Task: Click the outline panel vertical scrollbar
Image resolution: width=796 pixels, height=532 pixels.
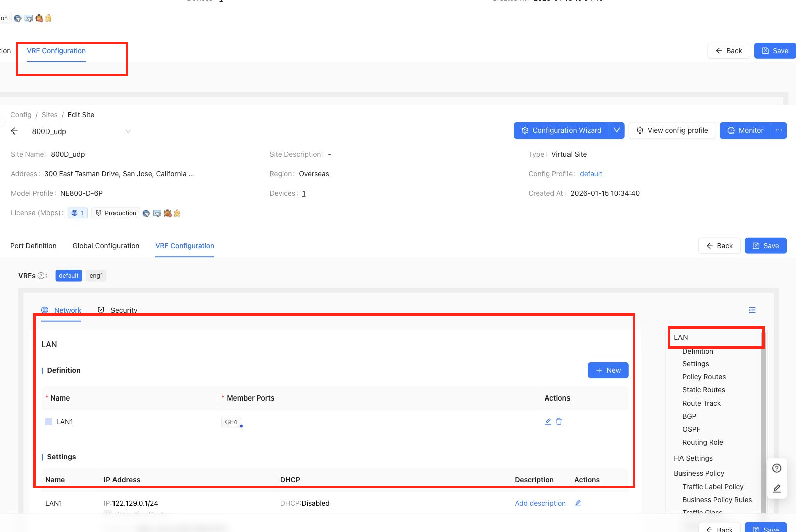Action: tap(763, 422)
